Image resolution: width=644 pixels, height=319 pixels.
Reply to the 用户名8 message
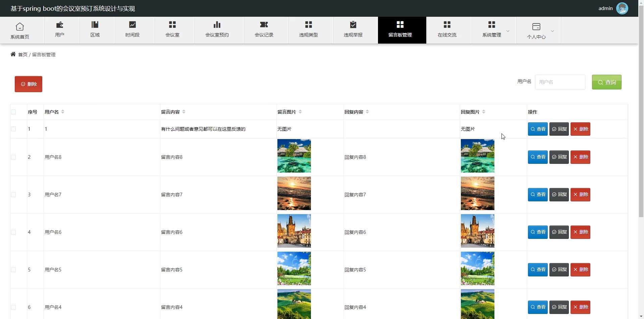[x=559, y=157]
